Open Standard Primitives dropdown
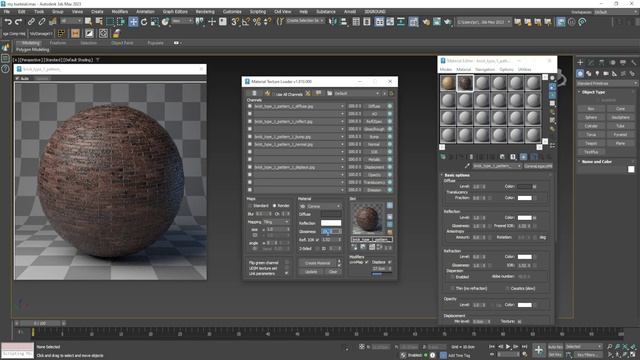Image resolution: width=640 pixels, height=360 pixels. (x=607, y=83)
